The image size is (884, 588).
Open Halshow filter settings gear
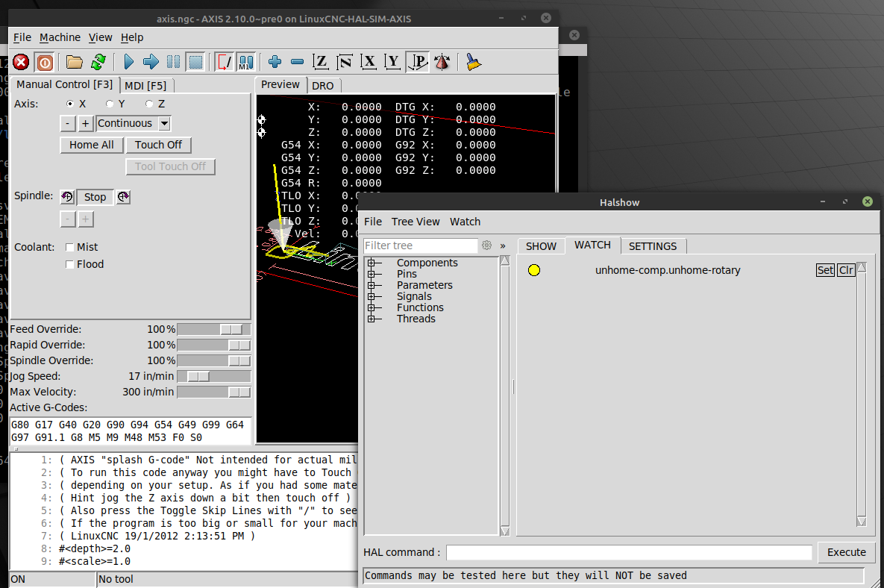pos(486,245)
